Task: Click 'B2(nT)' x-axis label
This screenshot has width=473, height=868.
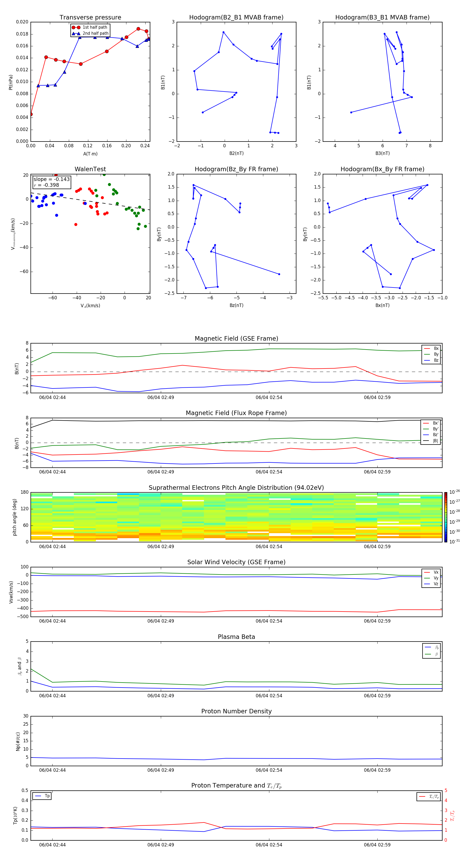Action: tap(236, 153)
